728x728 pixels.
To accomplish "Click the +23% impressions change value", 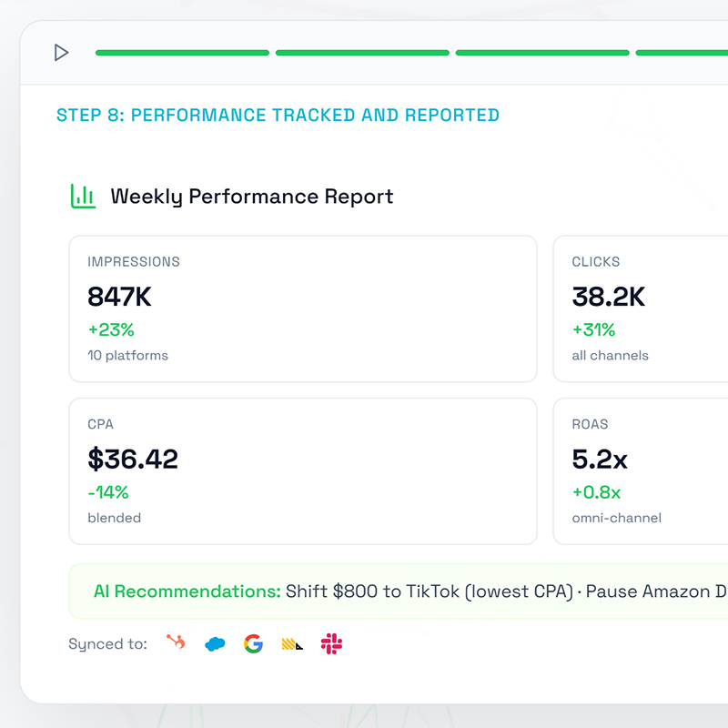I will tap(111, 329).
